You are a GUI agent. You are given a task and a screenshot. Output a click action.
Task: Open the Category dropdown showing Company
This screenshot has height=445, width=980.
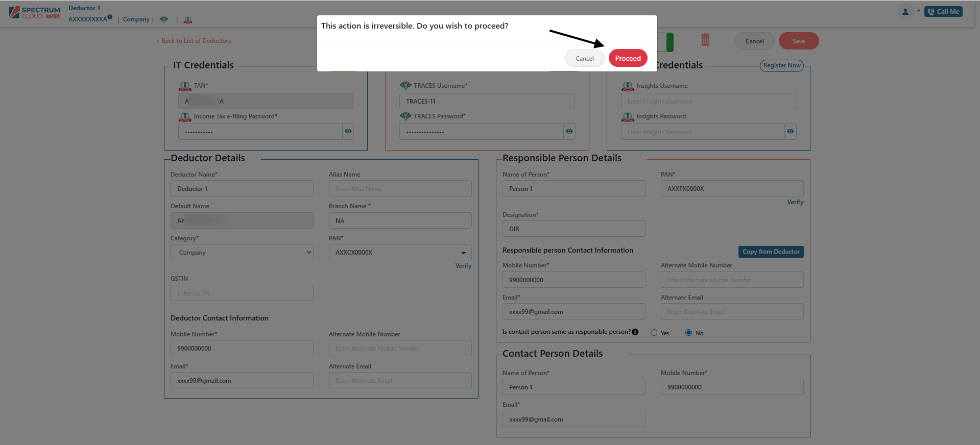pos(242,253)
